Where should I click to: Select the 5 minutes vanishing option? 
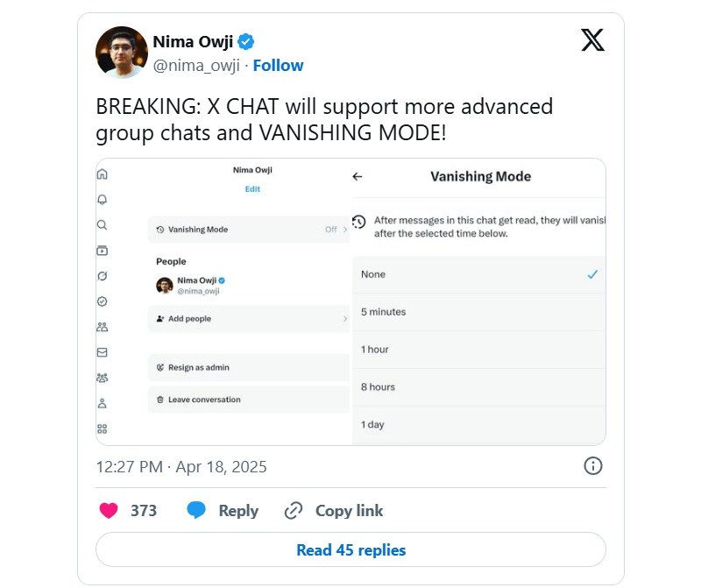pyautogui.click(x=478, y=312)
